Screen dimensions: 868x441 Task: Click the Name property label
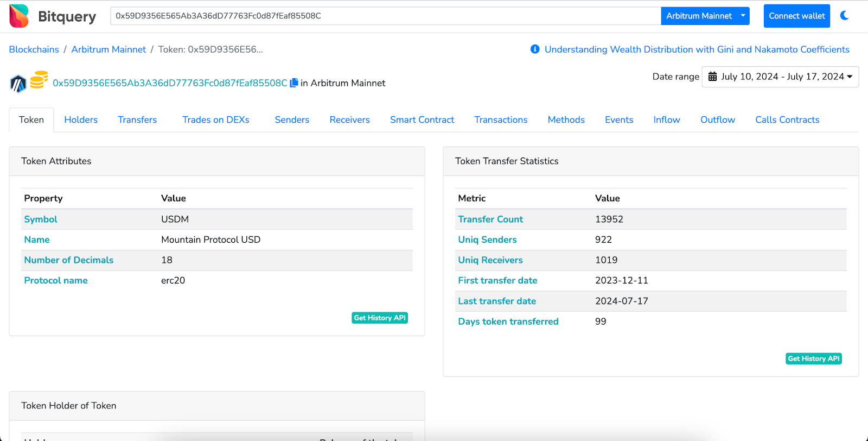pyautogui.click(x=37, y=240)
